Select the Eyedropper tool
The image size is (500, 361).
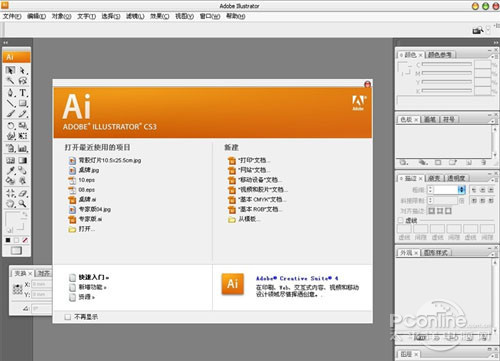point(10,171)
